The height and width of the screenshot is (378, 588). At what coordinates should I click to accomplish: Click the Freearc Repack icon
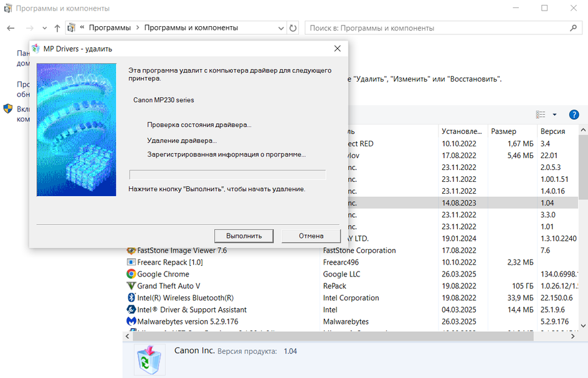point(131,262)
